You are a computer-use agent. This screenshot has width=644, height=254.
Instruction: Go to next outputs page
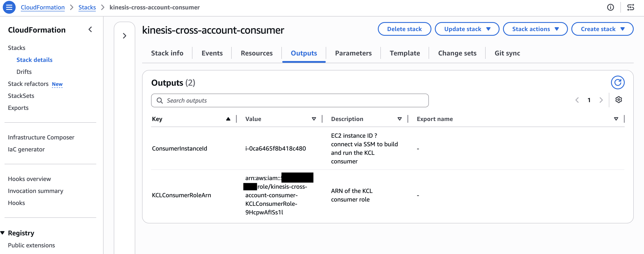click(x=601, y=100)
